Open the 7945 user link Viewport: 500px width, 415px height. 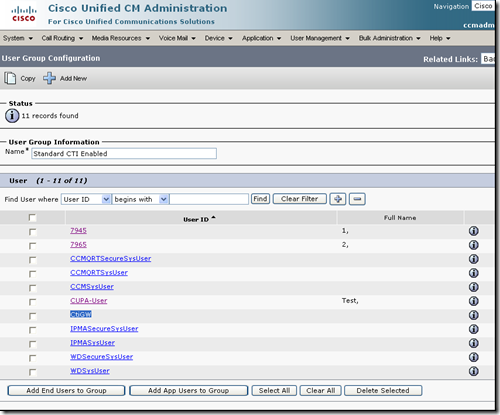[78, 231]
